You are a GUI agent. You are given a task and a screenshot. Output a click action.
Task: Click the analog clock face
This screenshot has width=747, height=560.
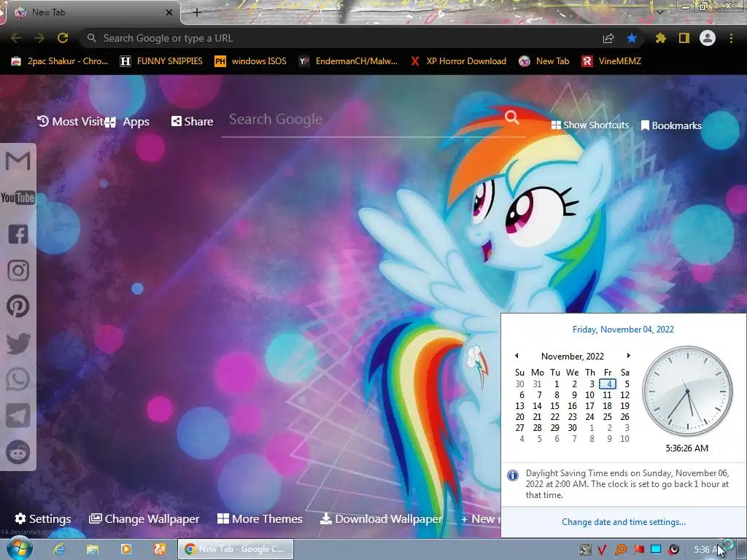687,391
